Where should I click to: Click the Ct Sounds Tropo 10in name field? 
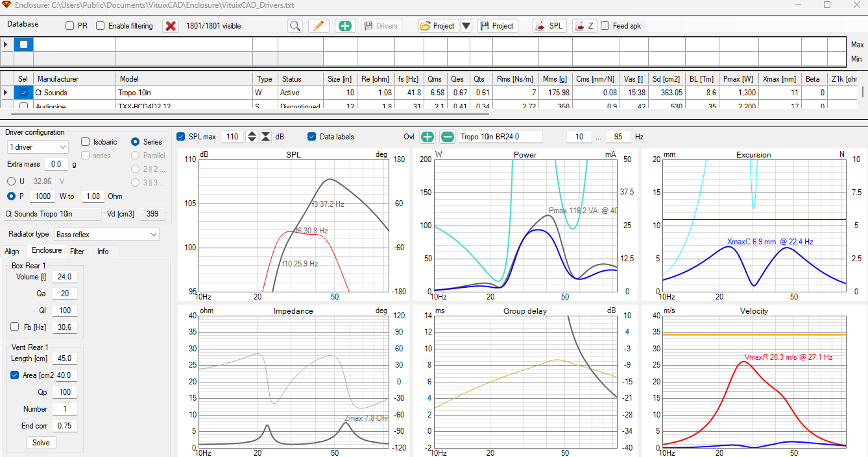point(53,214)
